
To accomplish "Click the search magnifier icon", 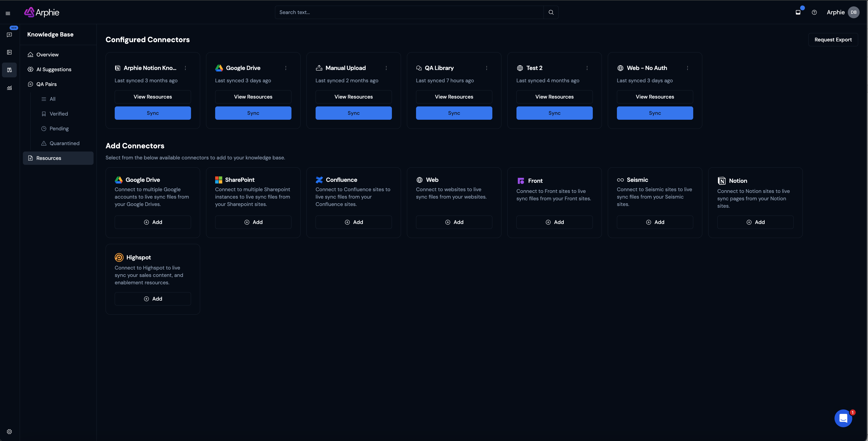I will 551,13.
